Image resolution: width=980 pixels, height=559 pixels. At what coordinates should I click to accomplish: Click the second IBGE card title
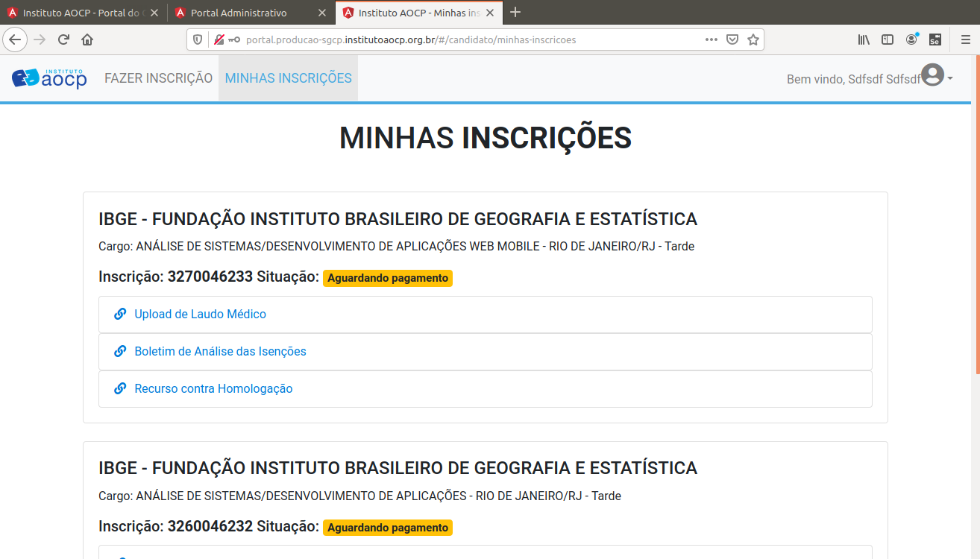398,468
